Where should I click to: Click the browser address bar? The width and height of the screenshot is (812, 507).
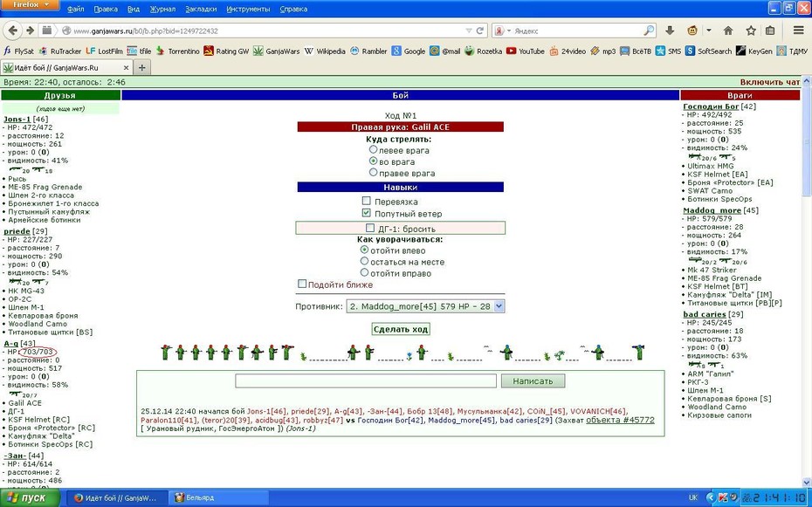click(x=263, y=31)
